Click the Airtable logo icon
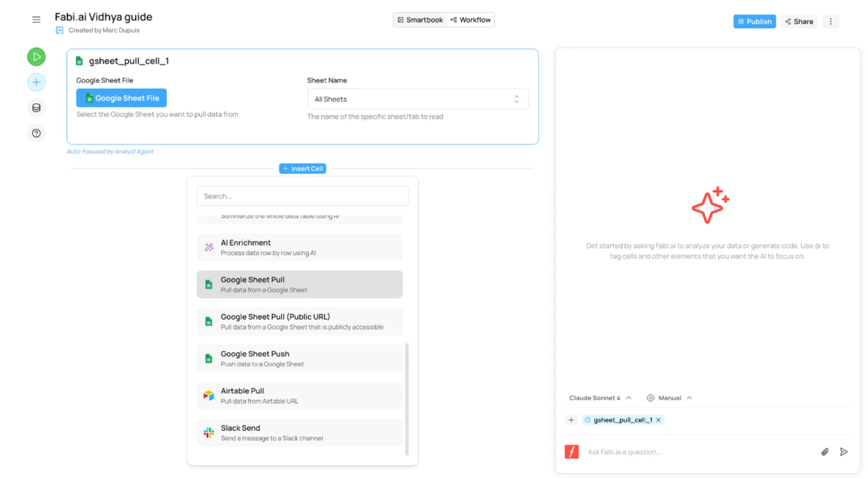868x479 pixels. tap(209, 395)
